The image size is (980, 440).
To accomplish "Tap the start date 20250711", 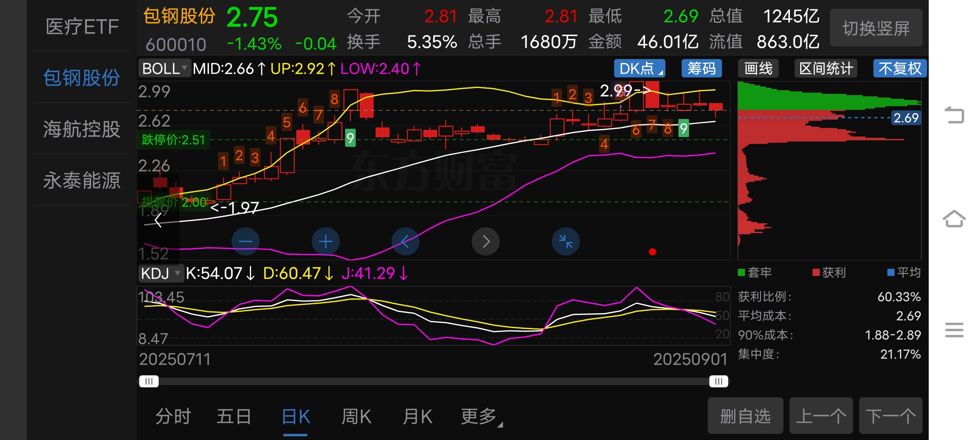I will (x=175, y=359).
